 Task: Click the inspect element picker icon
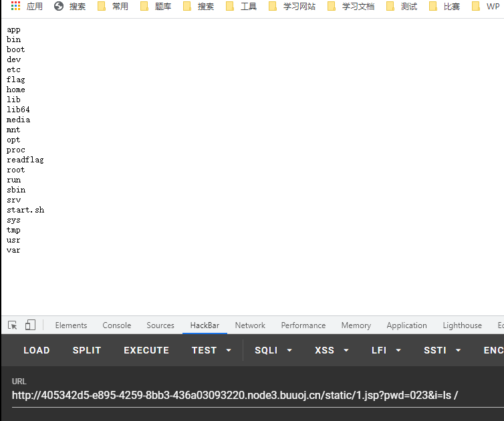pos(13,325)
